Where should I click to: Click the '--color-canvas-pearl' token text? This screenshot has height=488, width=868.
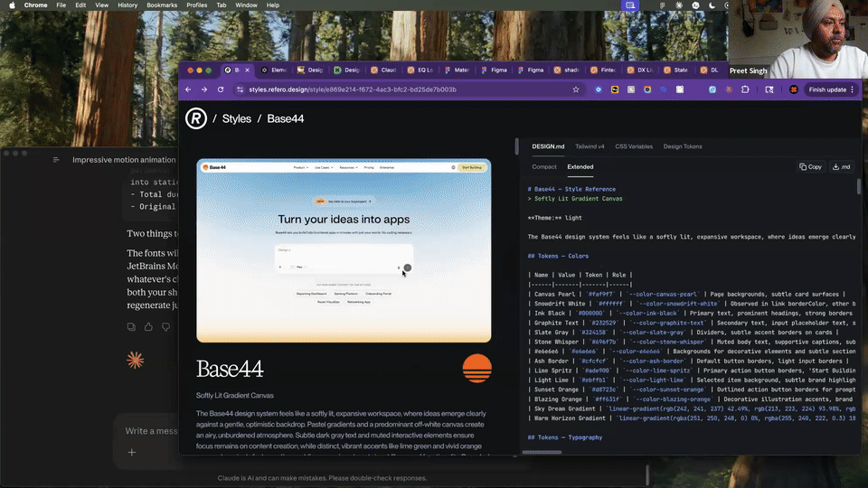pos(663,295)
